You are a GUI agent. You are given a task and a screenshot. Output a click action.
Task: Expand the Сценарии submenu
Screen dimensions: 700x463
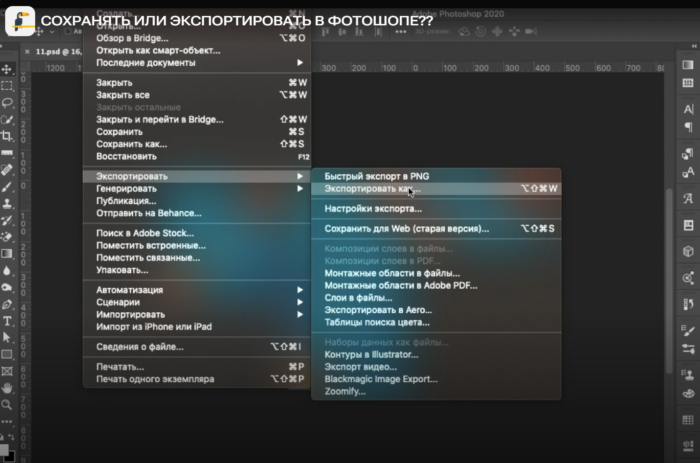(x=196, y=302)
